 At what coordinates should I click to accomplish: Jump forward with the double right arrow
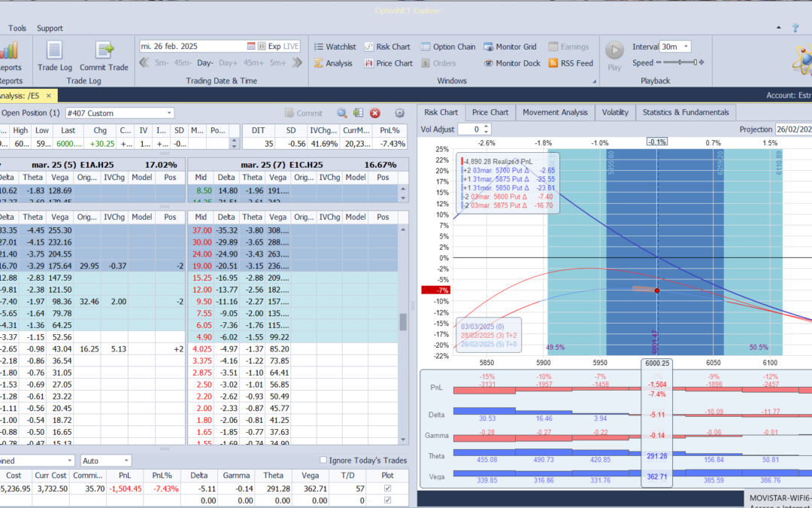pos(297,62)
